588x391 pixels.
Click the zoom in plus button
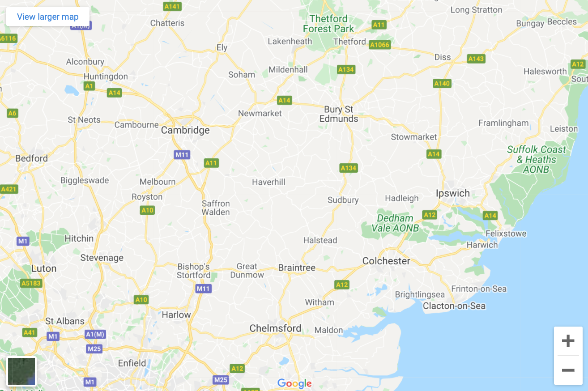click(568, 341)
